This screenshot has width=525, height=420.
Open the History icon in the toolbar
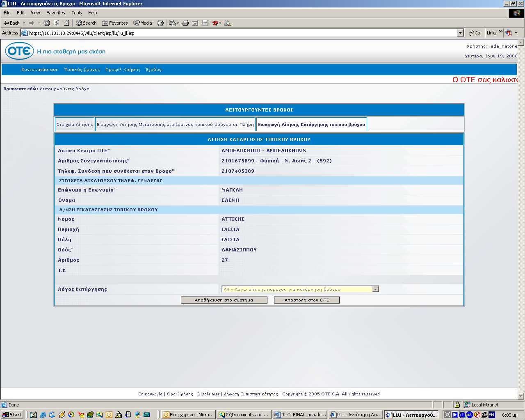160,23
